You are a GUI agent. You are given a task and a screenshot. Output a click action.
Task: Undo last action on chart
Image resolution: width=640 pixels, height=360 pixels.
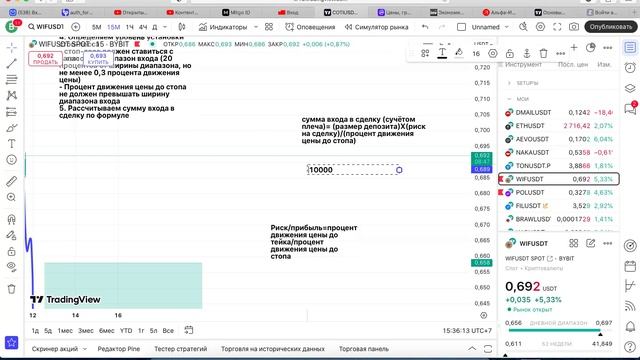tap(425, 27)
